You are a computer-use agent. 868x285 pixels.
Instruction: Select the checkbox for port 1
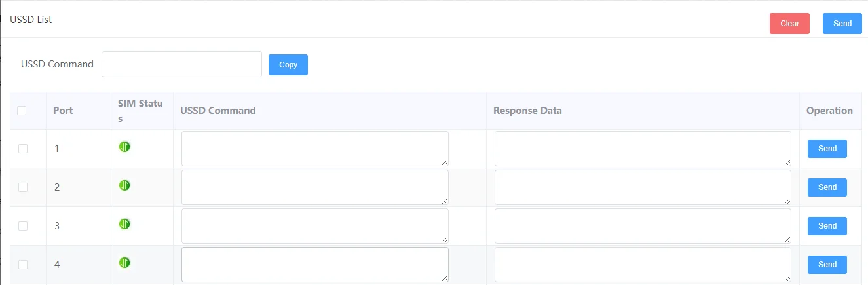(23, 149)
